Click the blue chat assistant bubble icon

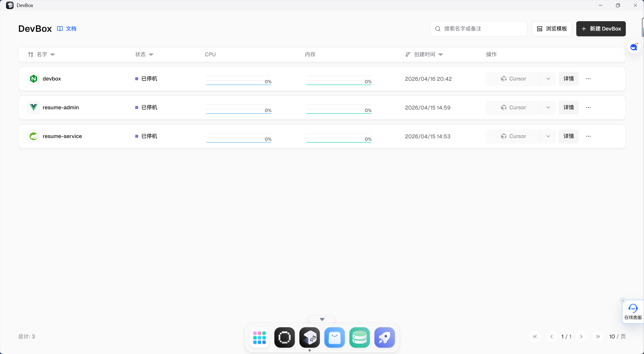634,47
